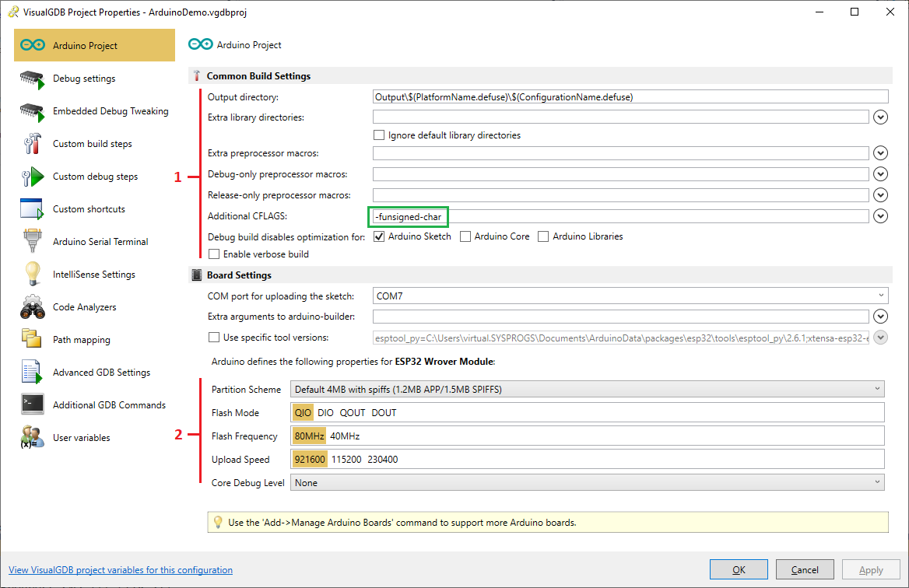Click the Advanced GDB Settings document icon

coord(32,372)
